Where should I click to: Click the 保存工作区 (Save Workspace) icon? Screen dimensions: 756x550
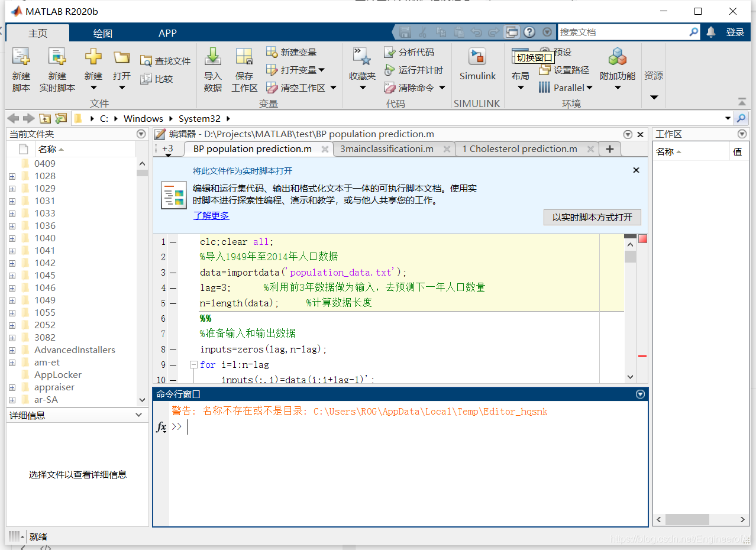tap(244, 57)
